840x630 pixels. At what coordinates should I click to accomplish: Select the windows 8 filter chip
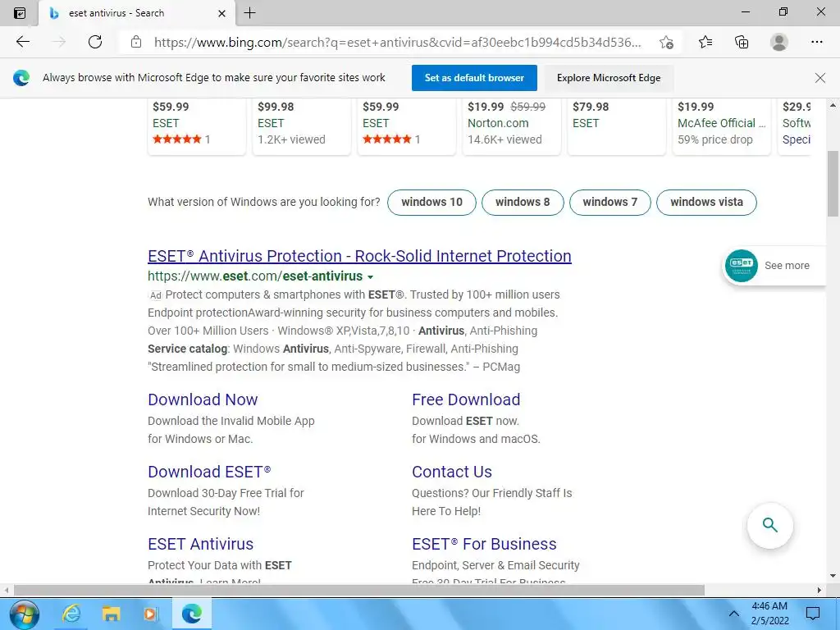click(x=523, y=203)
